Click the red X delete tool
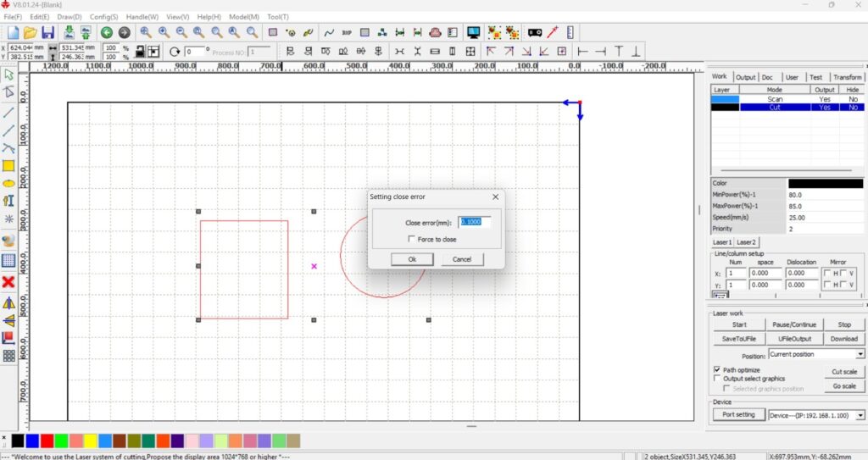Screen dimensions: 868x460 tap(8, 282)
